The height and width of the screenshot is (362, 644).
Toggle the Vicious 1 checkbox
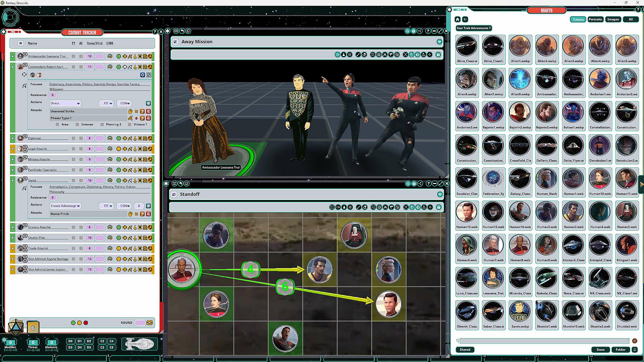(130, 124)
